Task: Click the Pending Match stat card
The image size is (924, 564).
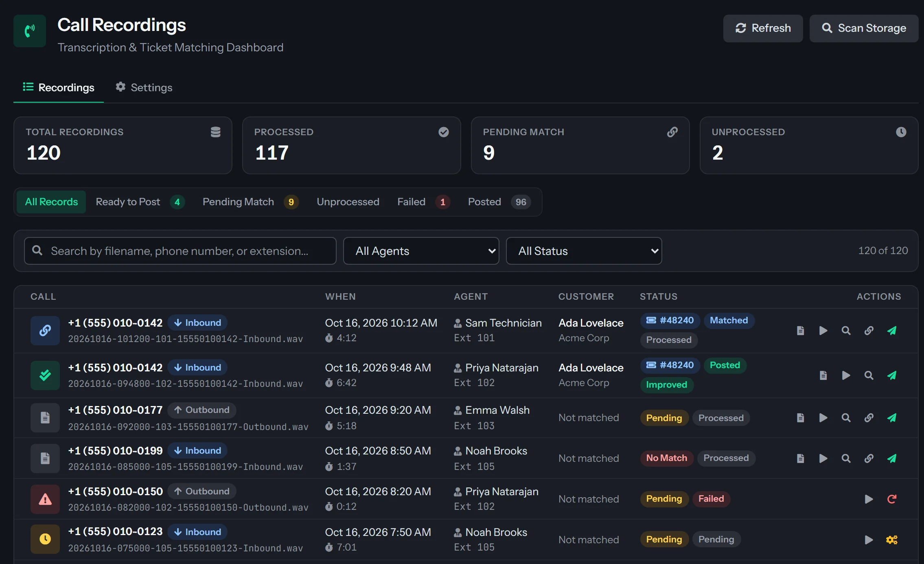Action: pos(580,145)
